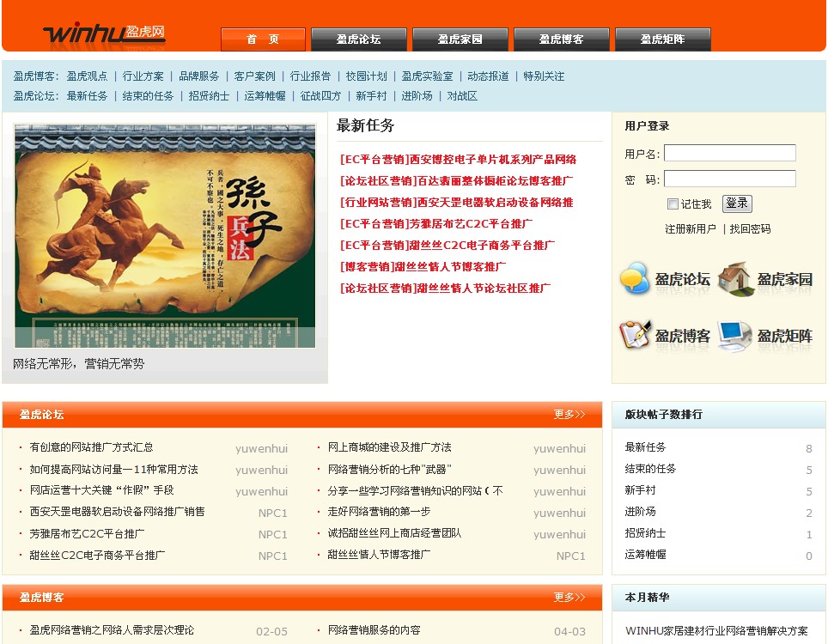Image resolution: width=828 pixels, height=644 pixels.
Task: Open 招贤纳士 in the forum subnav
Action: [209, 95]
